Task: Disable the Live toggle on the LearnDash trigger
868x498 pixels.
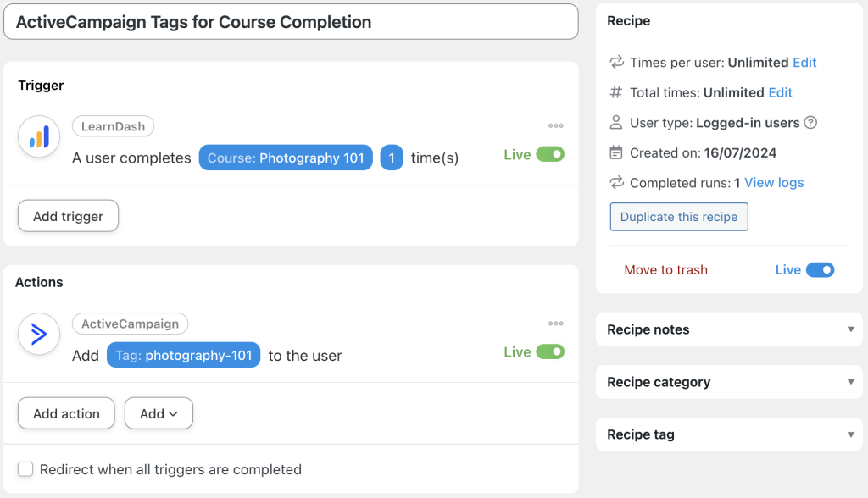Action: tap(554, 155)
